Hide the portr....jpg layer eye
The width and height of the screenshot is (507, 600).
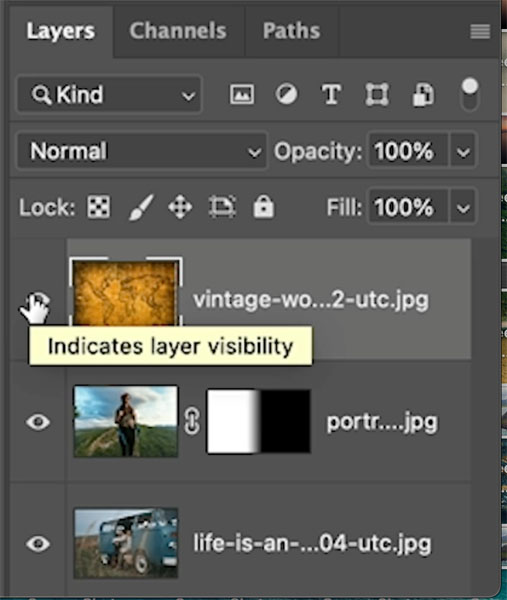click(38, 422)
